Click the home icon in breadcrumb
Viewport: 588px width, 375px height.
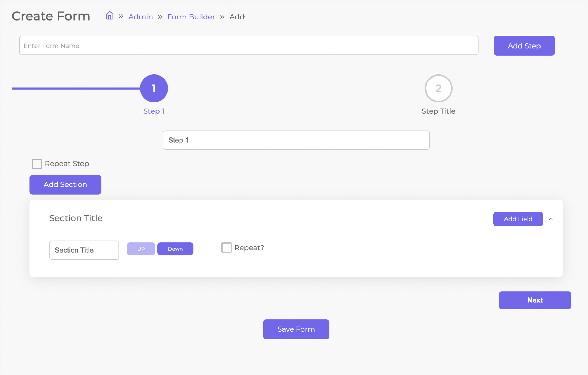(x=110, y=16)
